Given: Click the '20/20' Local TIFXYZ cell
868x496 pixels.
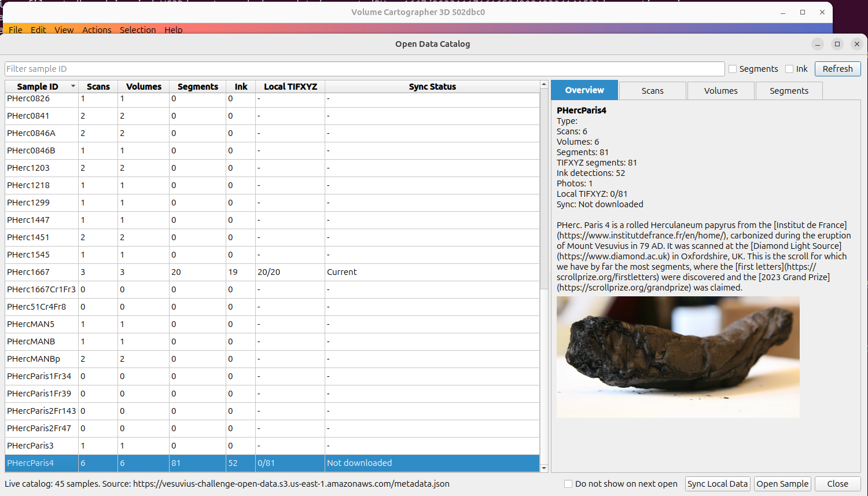Looking at the screenshot, I should [x=290, y=272].
